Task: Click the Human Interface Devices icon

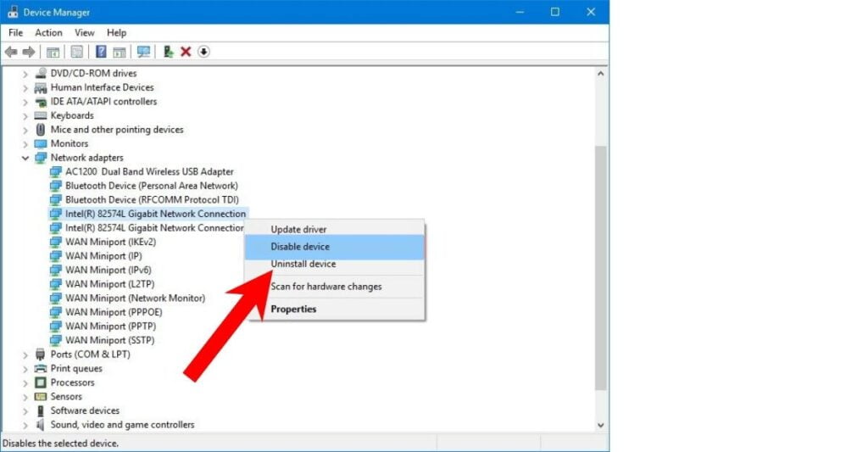Action: (x=41, y=87)
